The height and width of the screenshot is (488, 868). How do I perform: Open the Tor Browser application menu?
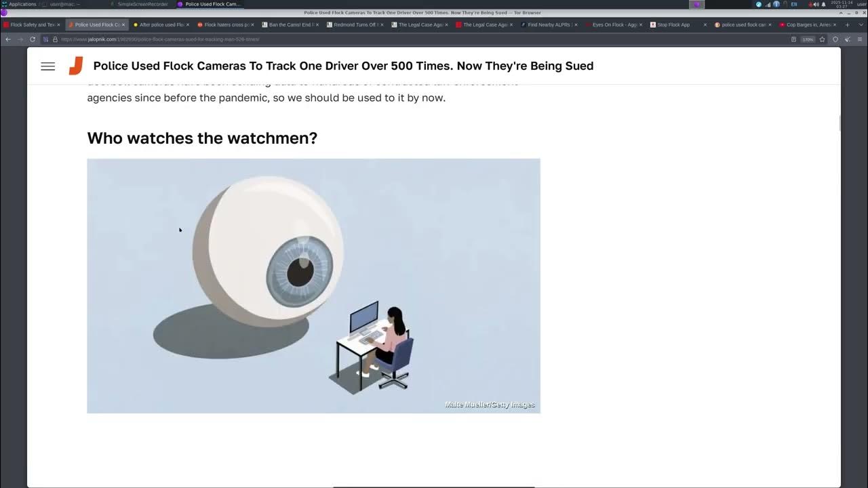859,39
